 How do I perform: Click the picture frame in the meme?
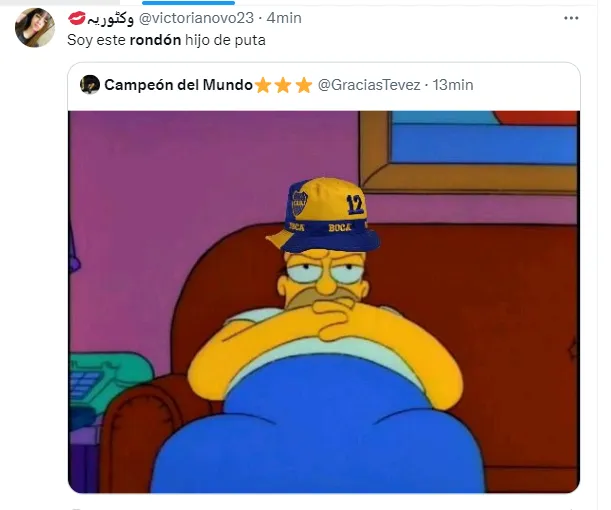pos(469,151)
